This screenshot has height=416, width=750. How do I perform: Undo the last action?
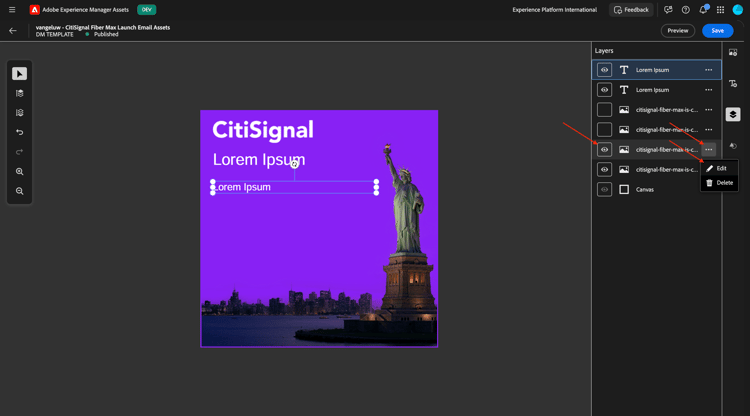20,132
